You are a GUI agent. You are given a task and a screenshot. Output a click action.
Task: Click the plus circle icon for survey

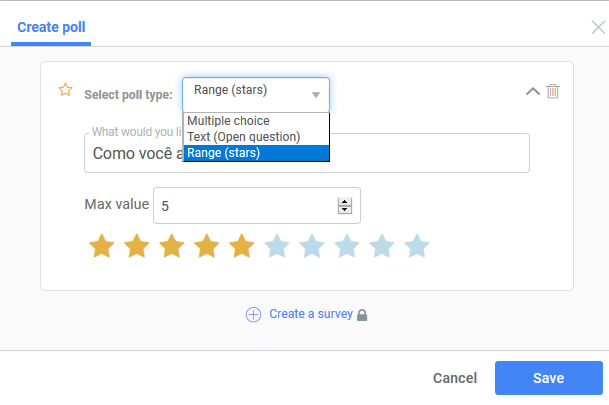click(253, 314)
